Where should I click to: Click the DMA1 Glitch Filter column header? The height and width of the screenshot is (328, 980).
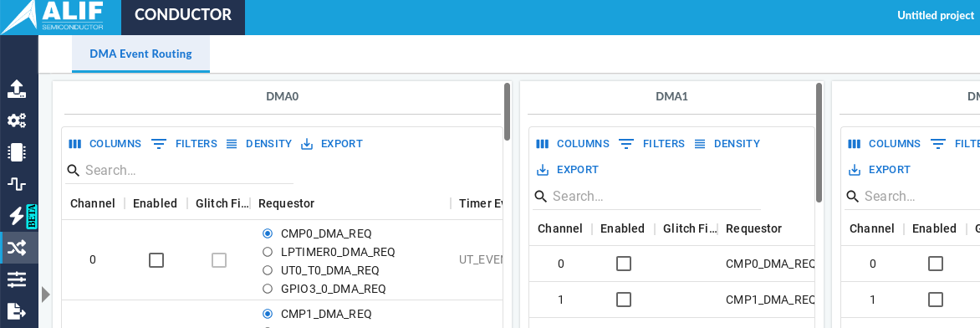tap(689, 228)
